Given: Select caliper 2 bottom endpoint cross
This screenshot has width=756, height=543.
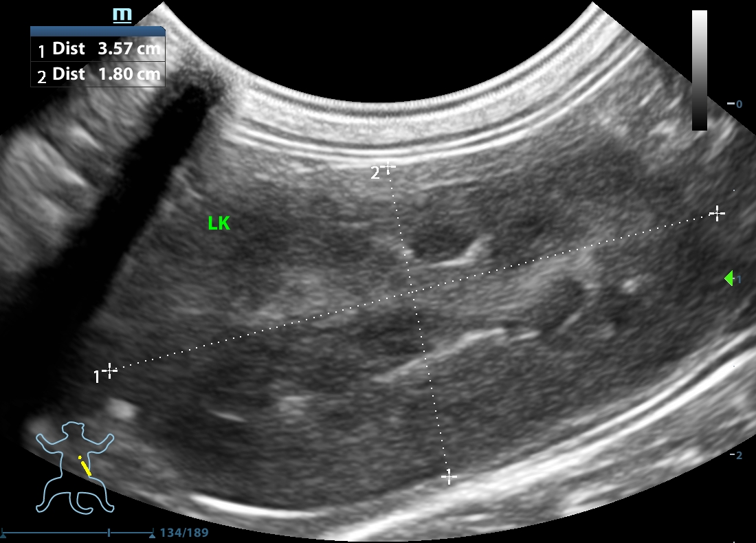Looking at the screenshot, I should point(449,476).
